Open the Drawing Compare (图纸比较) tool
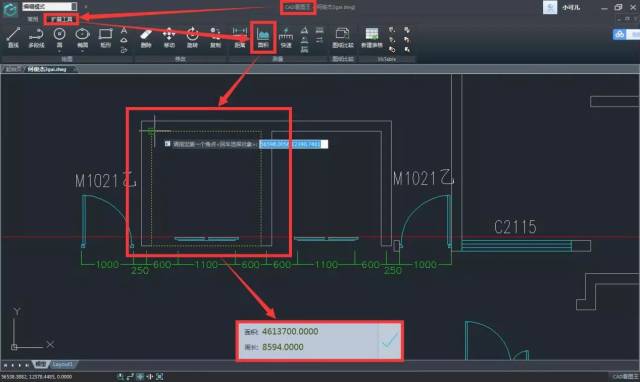The width and height of the screenshot is (640, 382). [342, 37]
